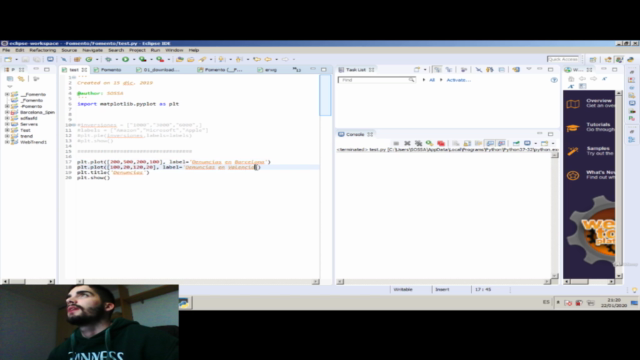This screenshot has width=640, height=360.
Task: Click the Coverage run icon
Action: click(142, 60)
